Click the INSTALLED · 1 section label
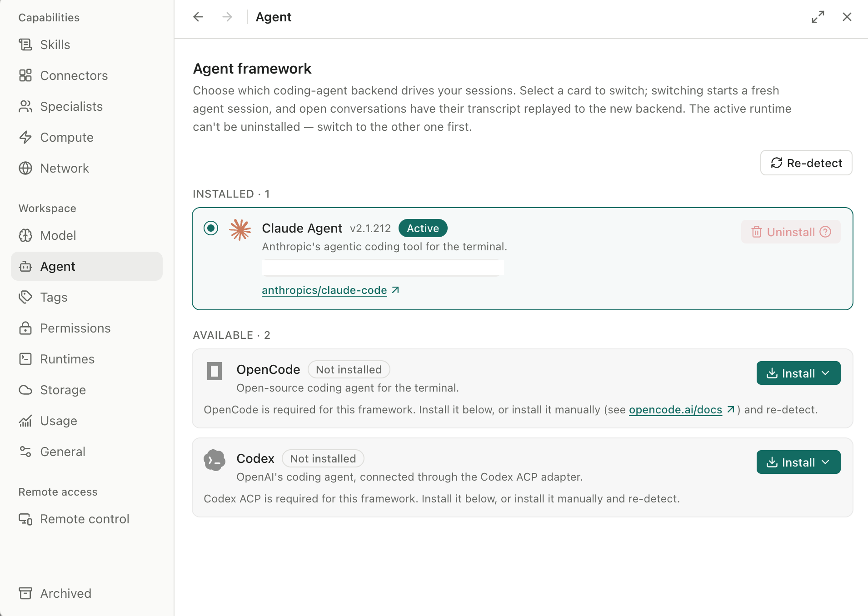The width and height of the screenshot is (868, 616). click(231, 194)
